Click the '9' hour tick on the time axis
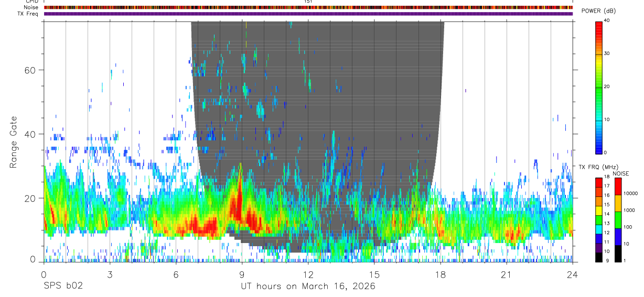 242,274
